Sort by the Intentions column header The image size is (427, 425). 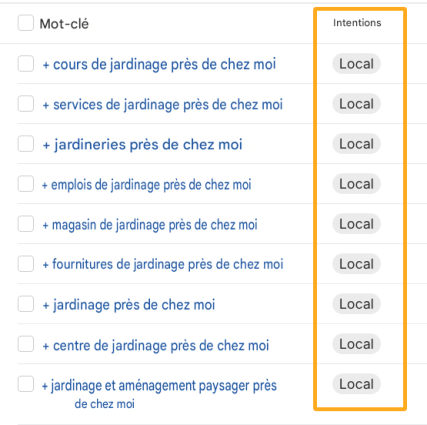357,23
